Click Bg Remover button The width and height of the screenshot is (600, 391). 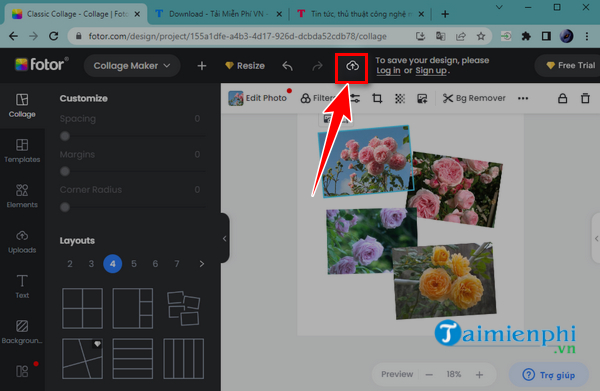point(474,98)
